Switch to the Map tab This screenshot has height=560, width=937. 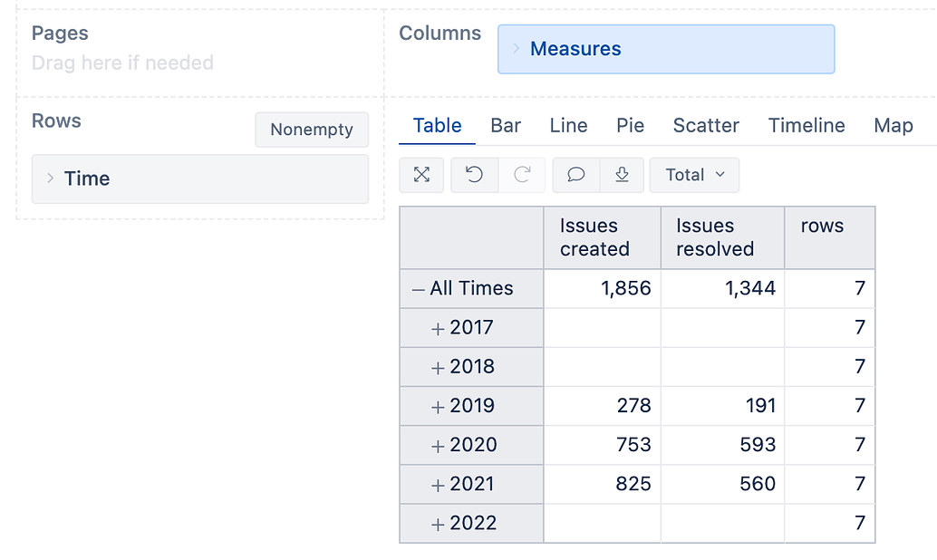[893, 126]
